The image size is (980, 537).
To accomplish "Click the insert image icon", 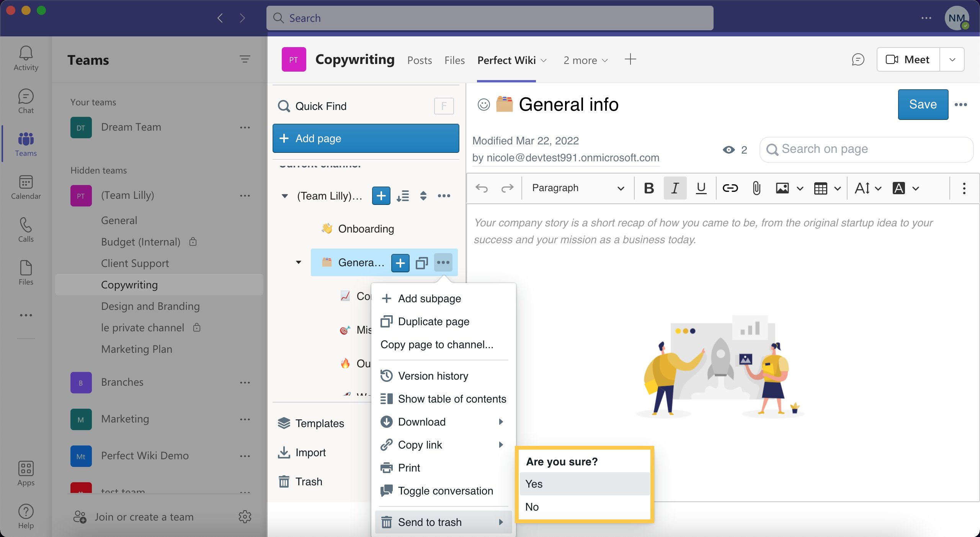I will (x=782, y=188).
